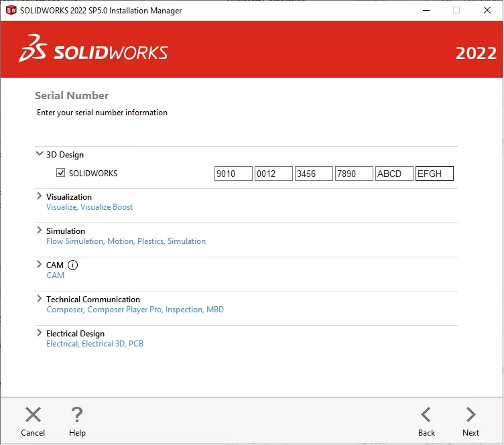Expand the Electrical Design section
This screenshot has width=504, height=445.
coord(40,333)
